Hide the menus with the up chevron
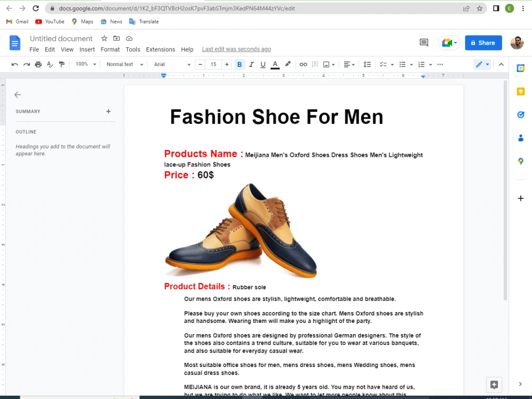This screenshot has height=399, width=532. coord(501,64)
